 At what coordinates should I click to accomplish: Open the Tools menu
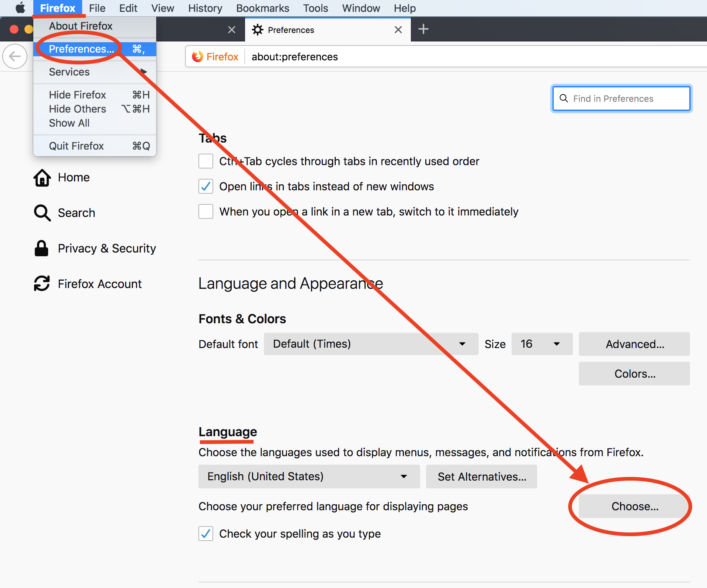pos(315,8)
